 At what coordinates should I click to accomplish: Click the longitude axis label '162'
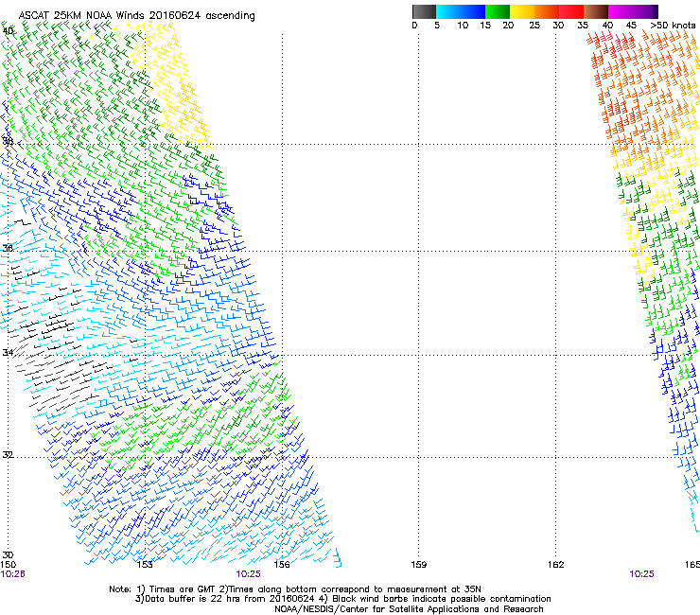(x=556, y=565)
